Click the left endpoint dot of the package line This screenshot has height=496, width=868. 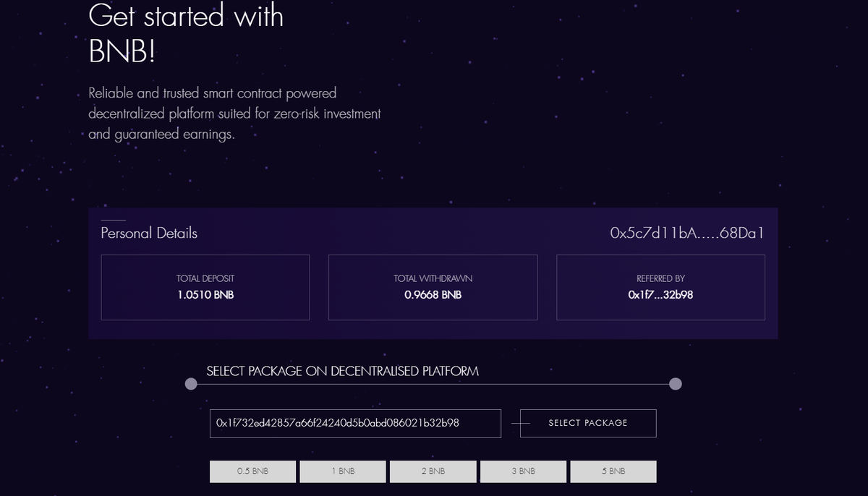(191, 384)
